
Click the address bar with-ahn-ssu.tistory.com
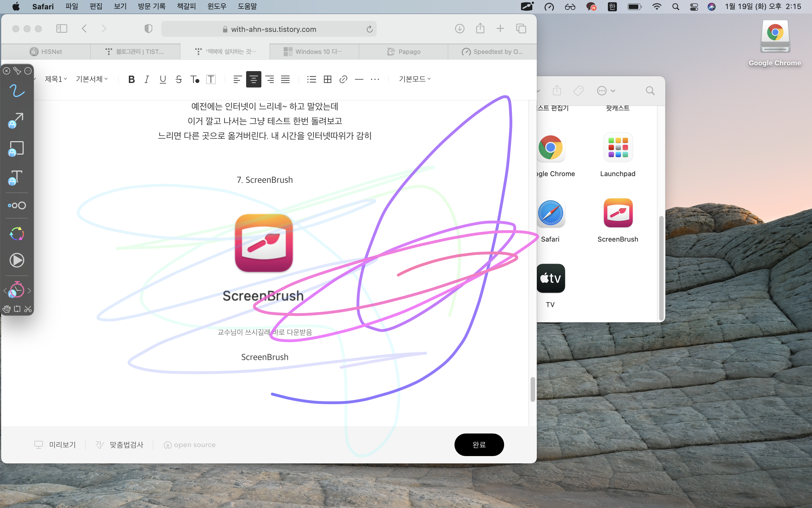pyautogui.click(x=269, y=29)
